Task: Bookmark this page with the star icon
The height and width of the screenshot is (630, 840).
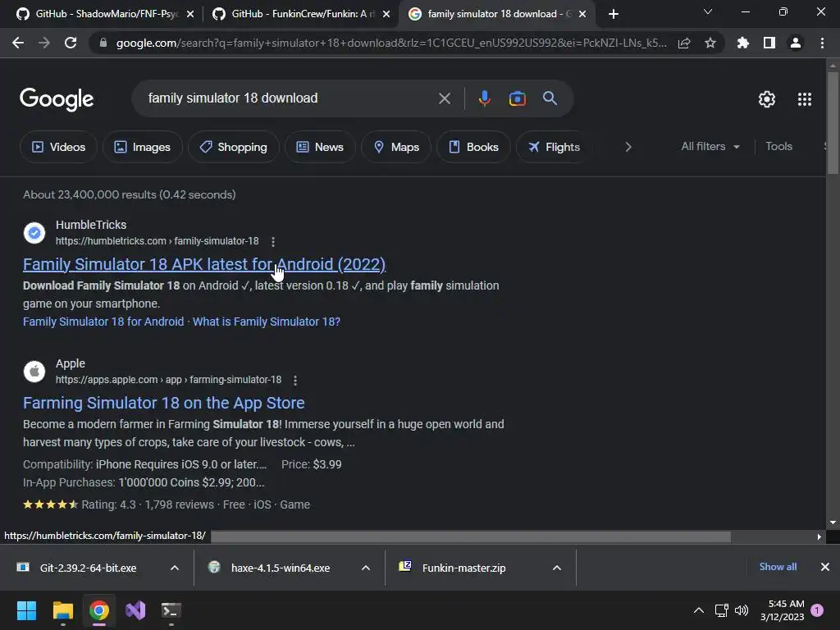Action: (x=710, y=43)
